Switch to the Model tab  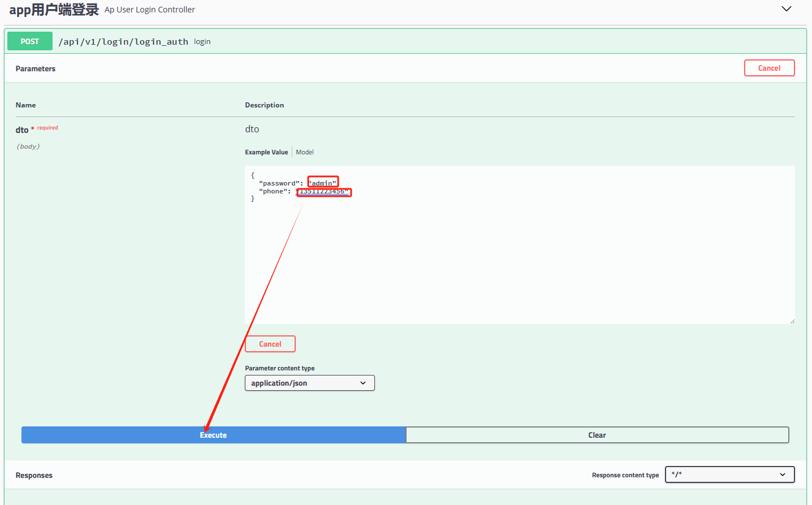point(305,152)
